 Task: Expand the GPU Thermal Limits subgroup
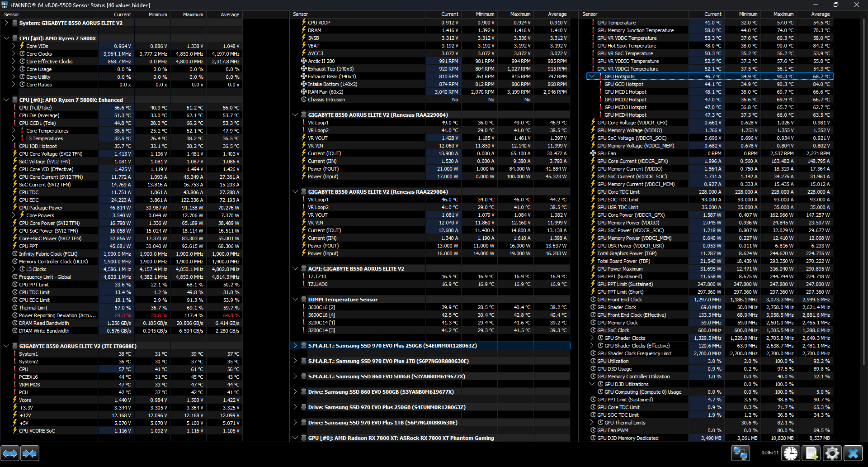592,423
